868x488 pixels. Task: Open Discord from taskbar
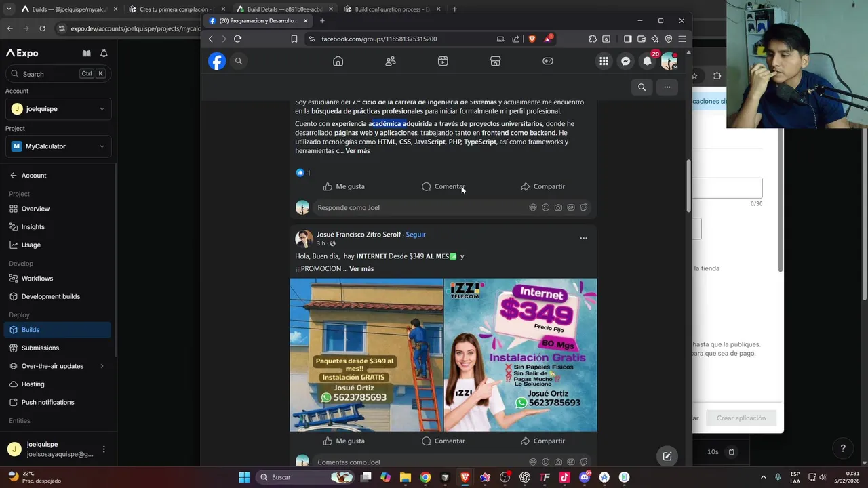click(x=585, y=477)
